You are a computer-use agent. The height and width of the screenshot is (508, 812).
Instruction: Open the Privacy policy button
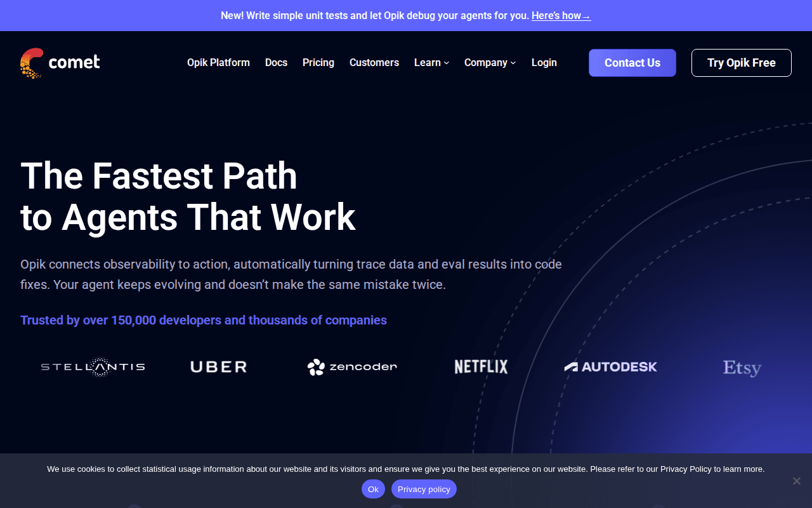[x=424, y=489]
